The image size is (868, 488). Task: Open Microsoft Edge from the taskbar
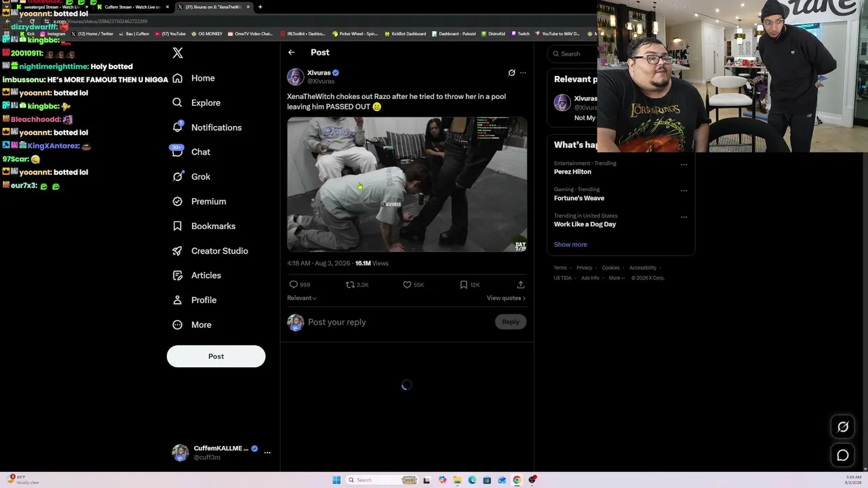coord(472,481)
